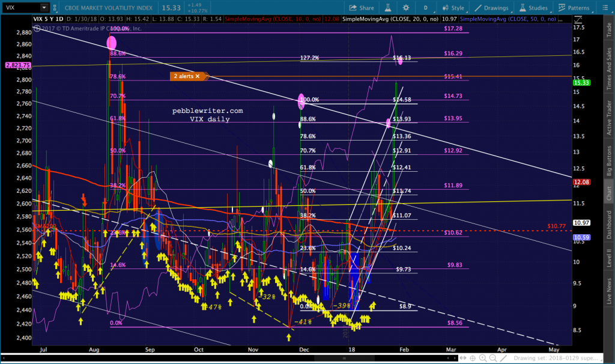615x364 pixels.
Task: Select the crosshair cursor icon
Action: coord(473,358)
